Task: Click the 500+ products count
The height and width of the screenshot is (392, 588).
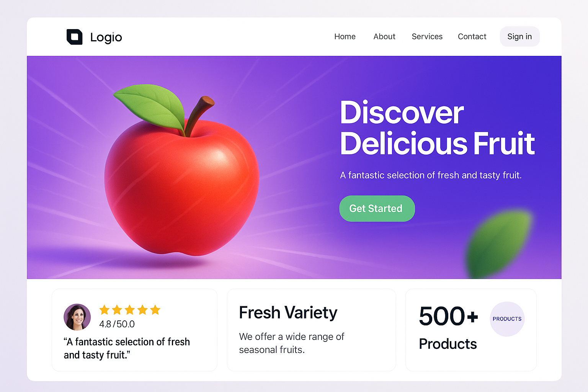Action: click(449, 316)
